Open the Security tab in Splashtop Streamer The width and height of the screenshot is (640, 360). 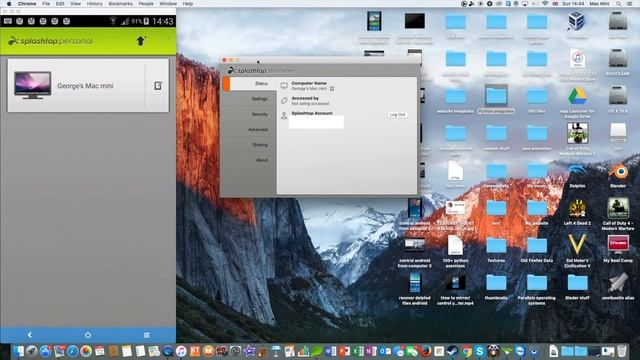click(x=260, y=114)
